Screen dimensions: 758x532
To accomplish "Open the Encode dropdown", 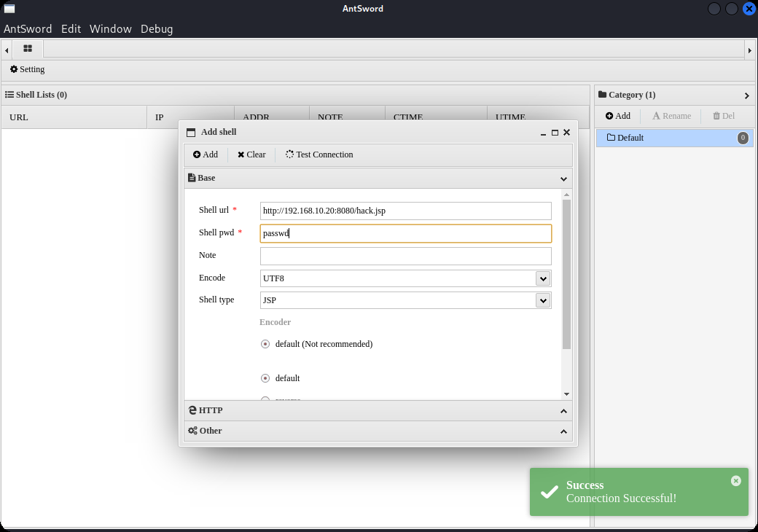I will pyautogui.click(x=542, y=278).
